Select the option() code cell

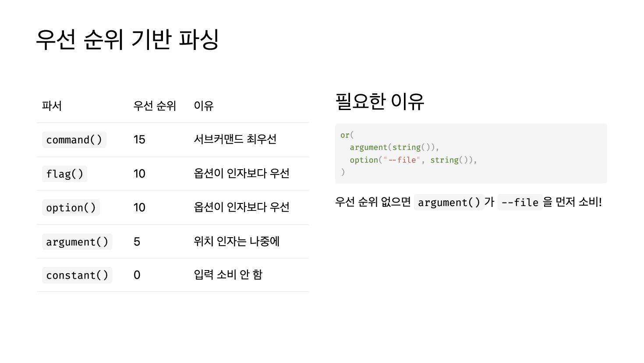point(71,208)
